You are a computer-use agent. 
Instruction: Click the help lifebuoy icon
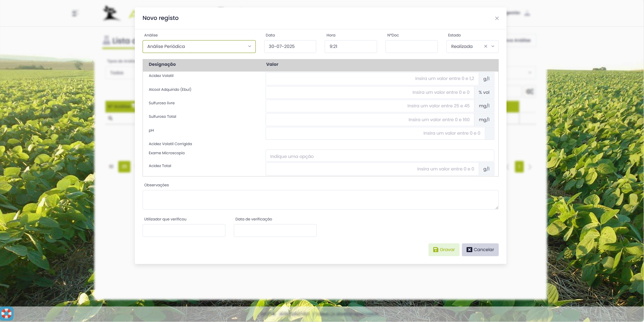click(6, 313)
